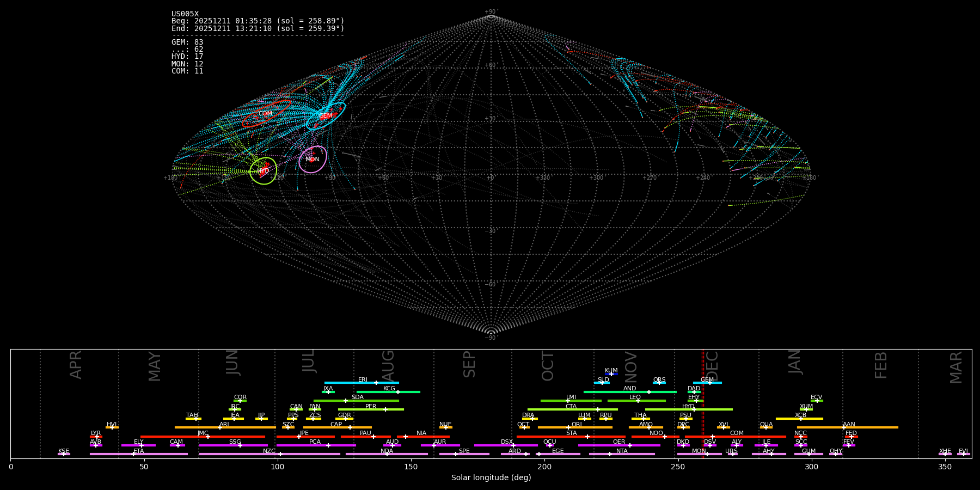Select the STA shower label in the timeline
980x490 pixels.
coord(571,433)
